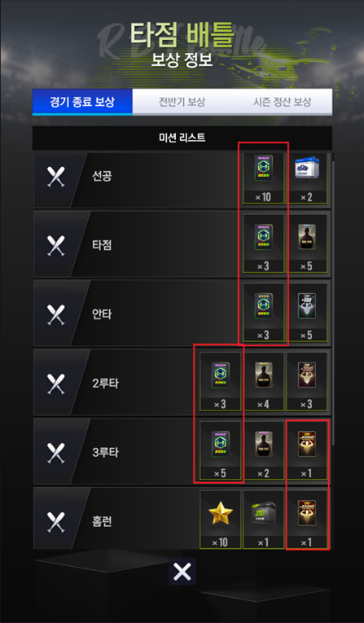This screenshot has width=364, height=623.
Task: Select the 안타 mission row label
Action: (102, 314)
